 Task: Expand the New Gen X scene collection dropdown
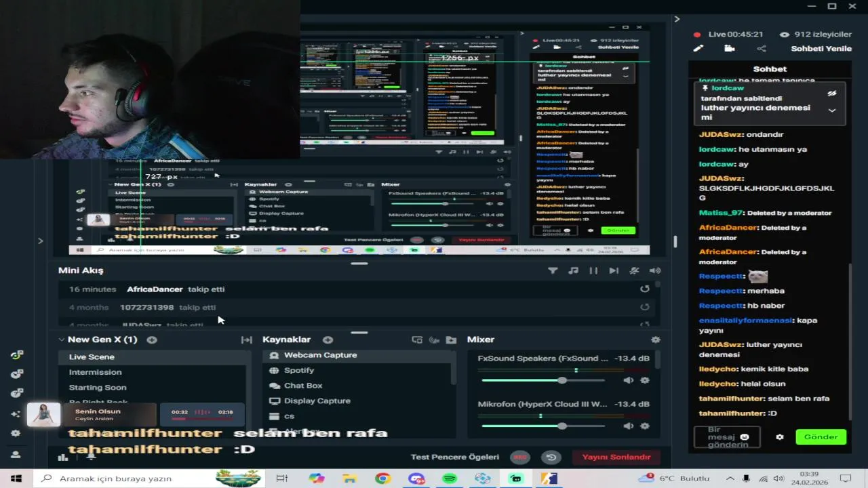61,340
